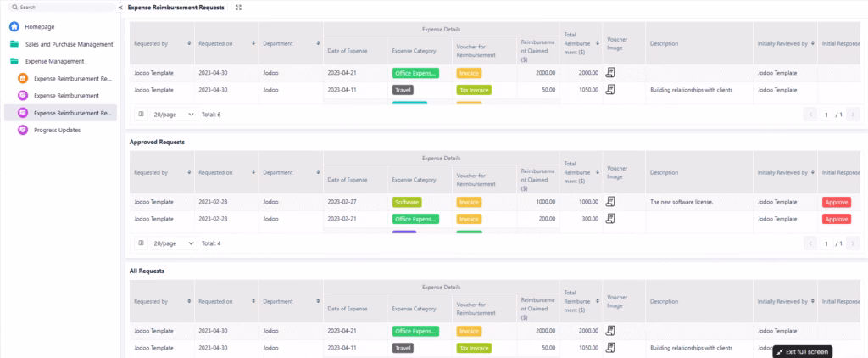Click the Homepage icon in sidebar
Viewport: 868px width, 358px height.
click(x=14, y=27)
